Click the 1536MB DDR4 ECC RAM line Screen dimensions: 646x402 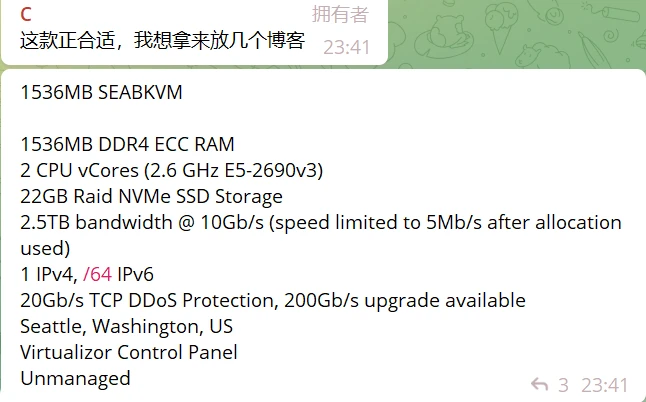(x=127, y=145)
